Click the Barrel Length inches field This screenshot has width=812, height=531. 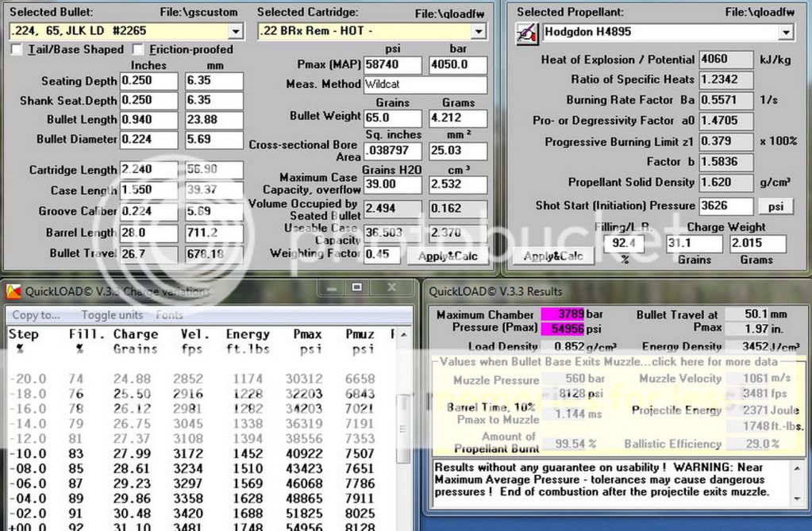[148, 233]
